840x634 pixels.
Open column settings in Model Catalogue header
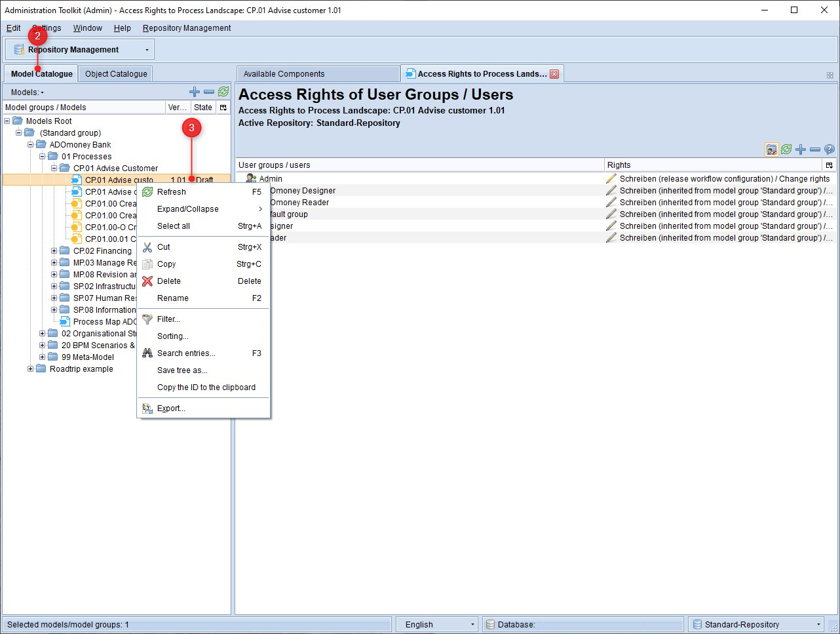[x=223, y=108]
